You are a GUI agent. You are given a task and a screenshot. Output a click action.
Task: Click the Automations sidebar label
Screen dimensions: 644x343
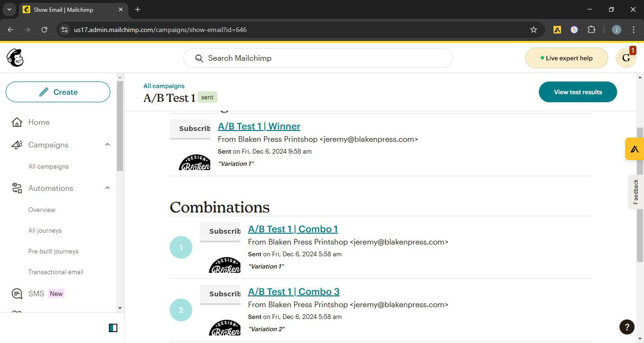click(x=50, y=188)
